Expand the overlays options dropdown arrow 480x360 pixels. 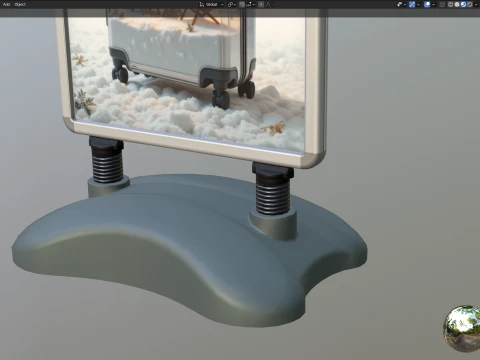[x=433, y=4]
